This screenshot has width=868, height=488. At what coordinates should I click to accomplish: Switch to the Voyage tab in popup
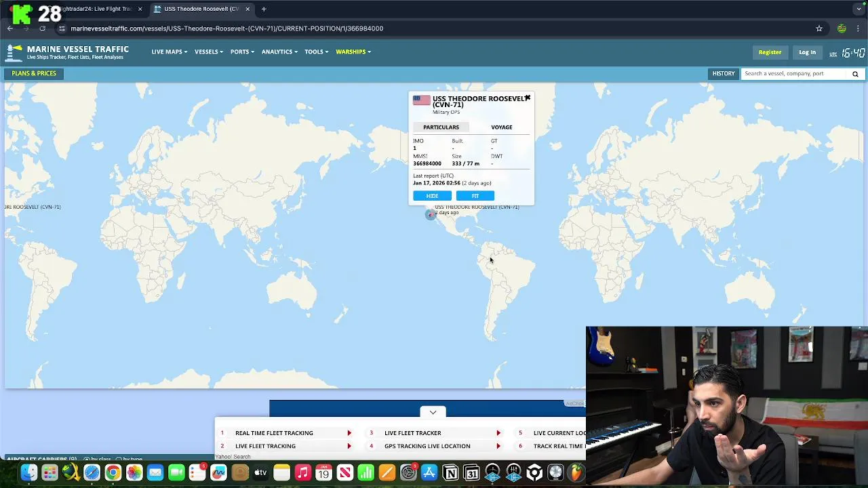click(x=502, y=127)
